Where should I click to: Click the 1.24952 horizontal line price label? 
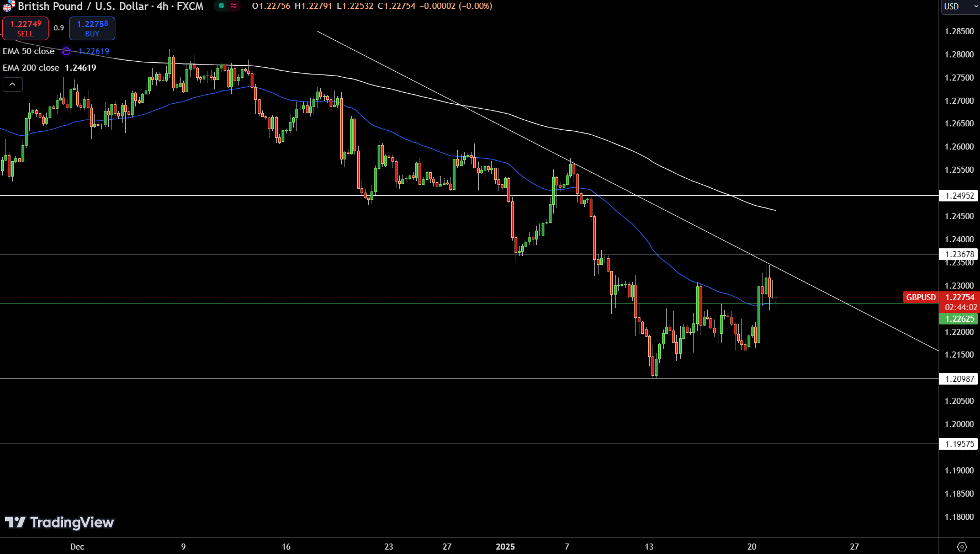(x=959, y=196)
